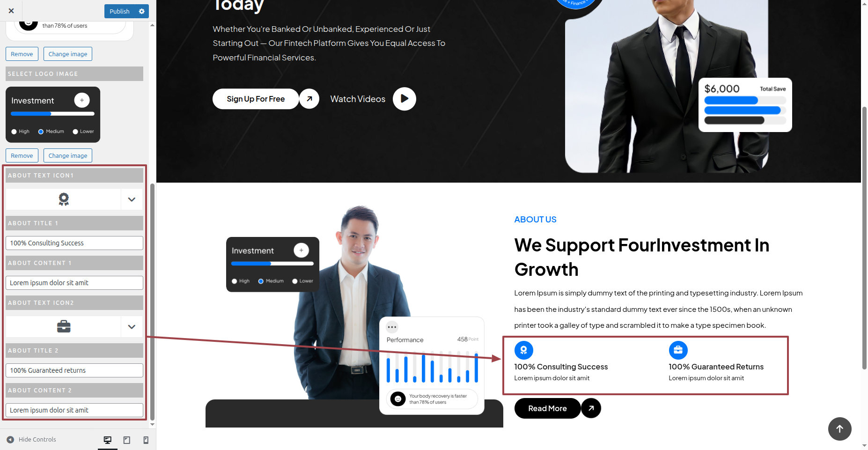Click the Read More button

pos(547,408)
